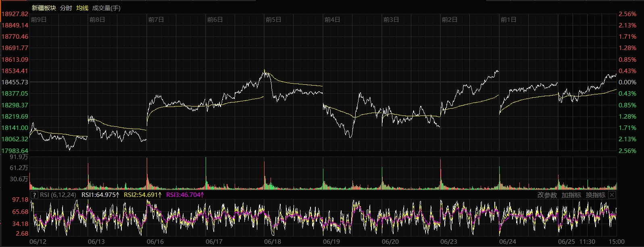Click the 18141.00 price label
The width and height of the screenshot is (644, 247).
(x=15, y=128)
